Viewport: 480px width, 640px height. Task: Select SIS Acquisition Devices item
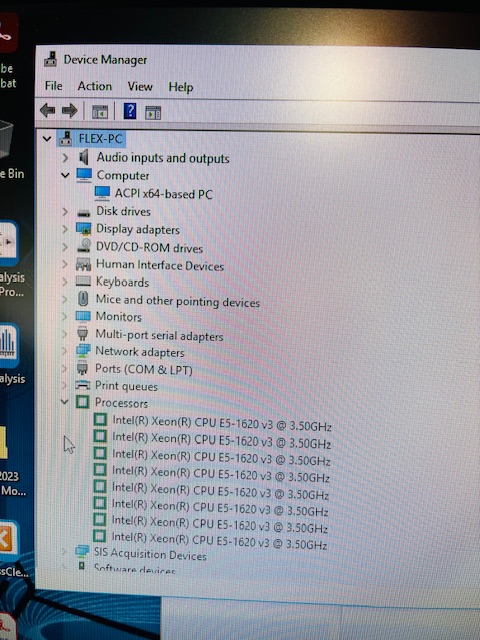click(x=150, y=554)
